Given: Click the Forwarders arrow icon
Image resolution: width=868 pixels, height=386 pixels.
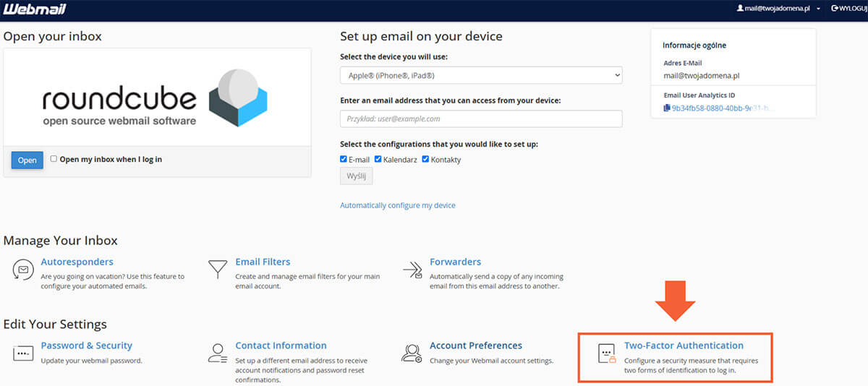Looking at the screenshot, I should [x=412, y=270].
